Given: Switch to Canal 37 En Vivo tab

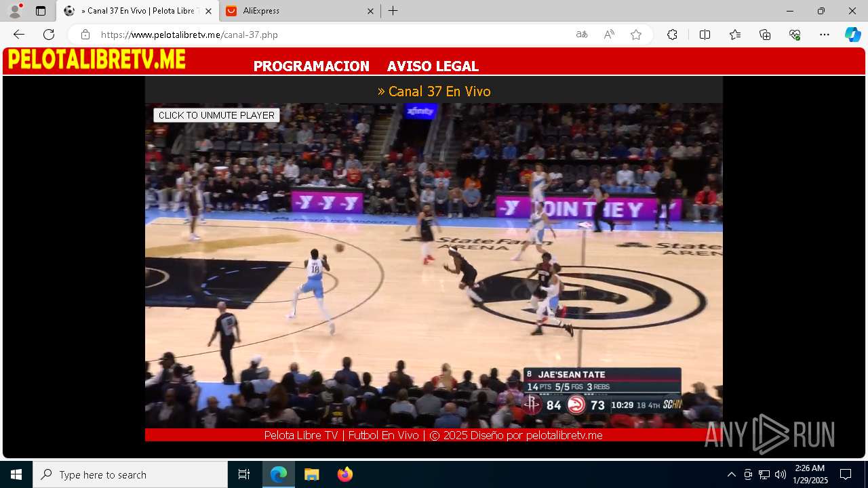Looking at the screenshot, I should tap(138, 11).
